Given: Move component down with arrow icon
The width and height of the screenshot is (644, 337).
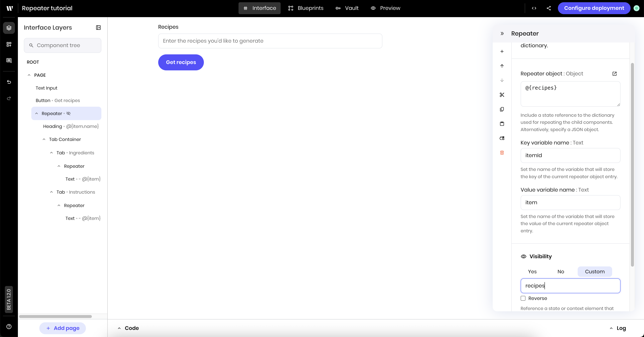Looking at the screenshot, I should [x=502, y=80].
